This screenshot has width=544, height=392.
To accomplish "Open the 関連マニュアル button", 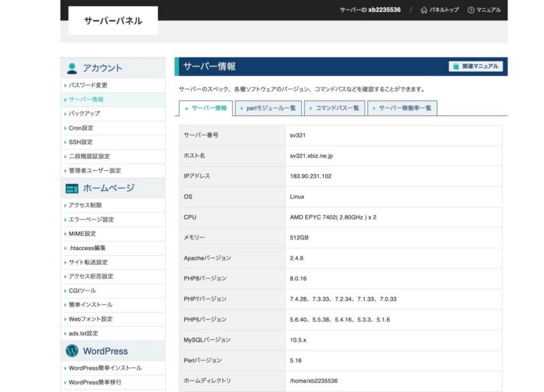I will coord(475,66).
